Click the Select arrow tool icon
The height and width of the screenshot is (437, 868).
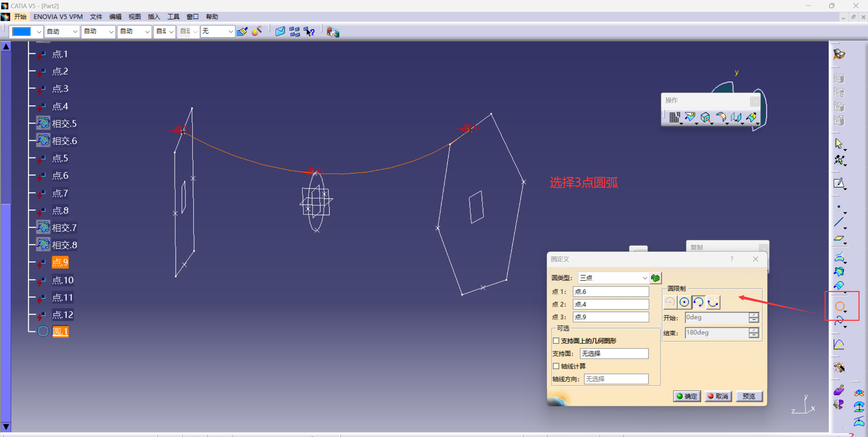coord(839,144)
